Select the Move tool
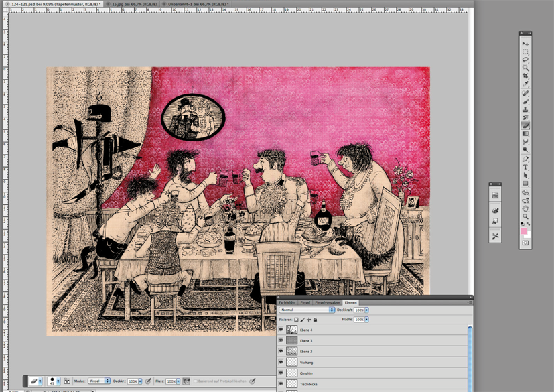 (525, 44)
